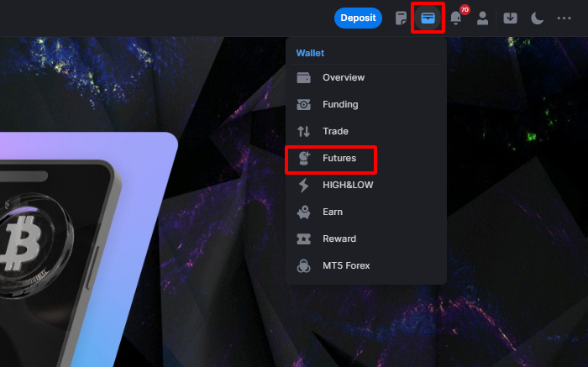Select HIGH&LOW in wallet menu
The image size is (588, 367).
click(366, 185)
